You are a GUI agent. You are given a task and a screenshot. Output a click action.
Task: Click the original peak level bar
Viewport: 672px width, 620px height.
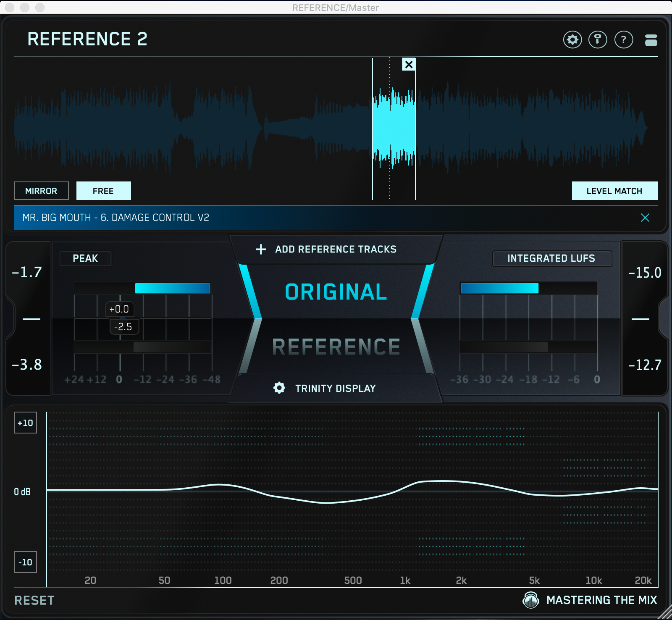(173, 288)
